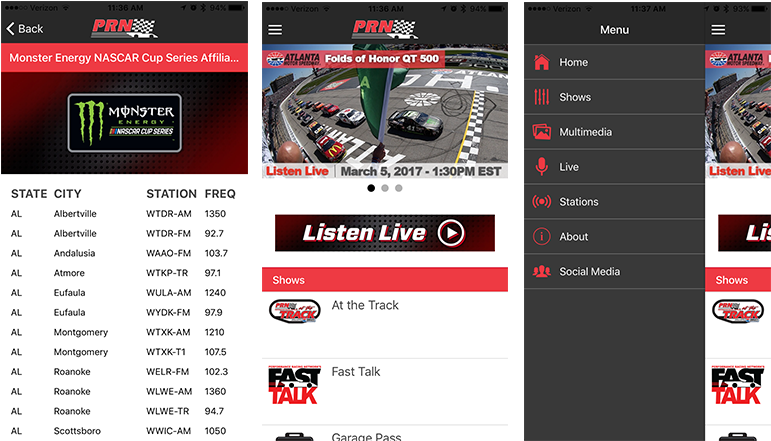
Task: Tap Listen Live on partially hidden race banner
Action: [x=740, y=171]
